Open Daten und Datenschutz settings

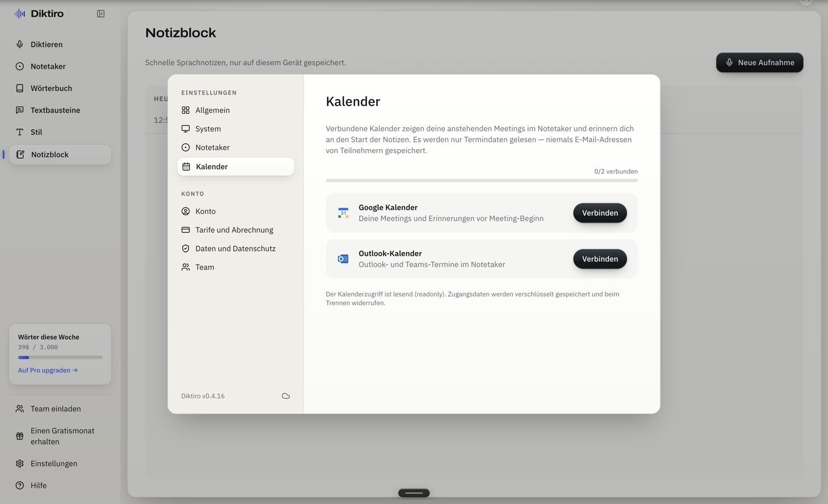coord(235,248)
